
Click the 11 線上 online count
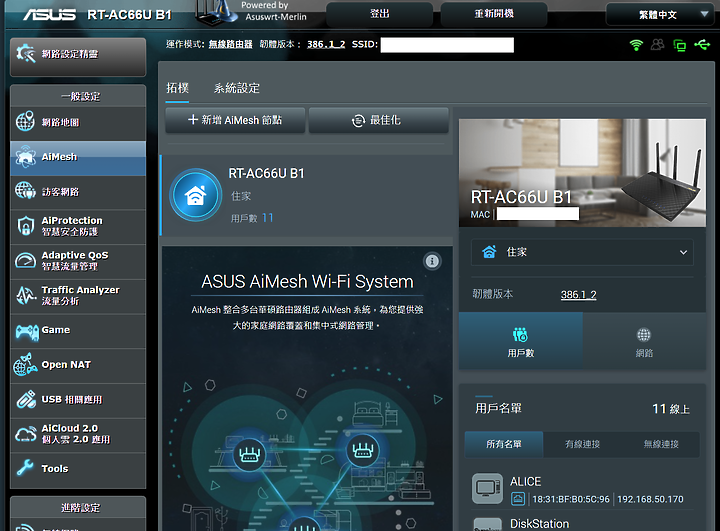(x=671, y=409)
